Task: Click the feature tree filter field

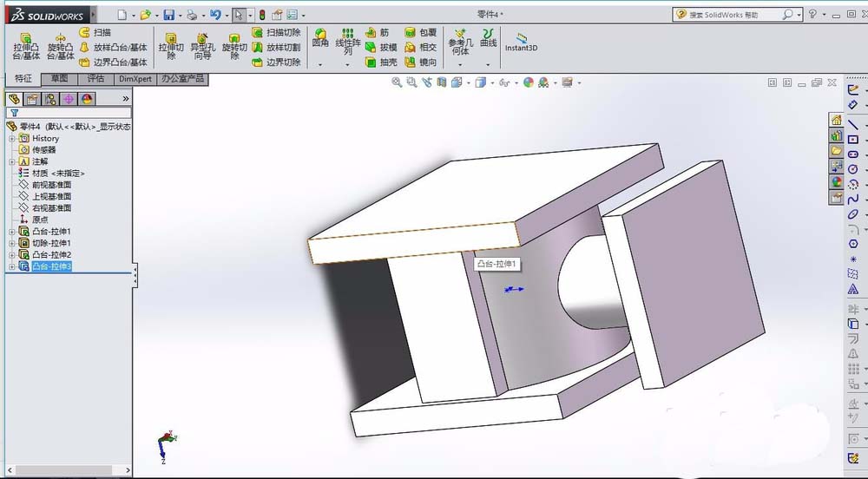Action: [x=69, y=113]
